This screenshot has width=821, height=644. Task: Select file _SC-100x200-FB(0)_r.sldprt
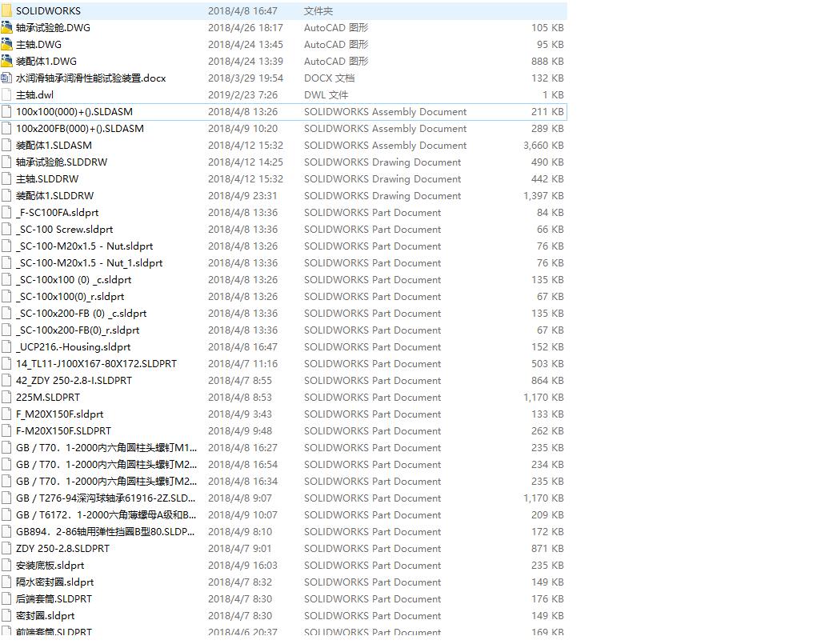coord(78,330)
